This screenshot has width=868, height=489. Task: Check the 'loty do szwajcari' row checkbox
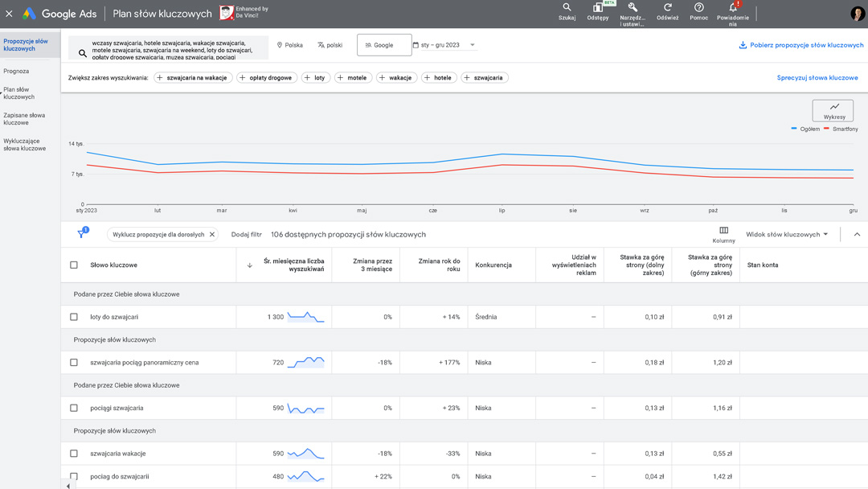pos(74,317)
